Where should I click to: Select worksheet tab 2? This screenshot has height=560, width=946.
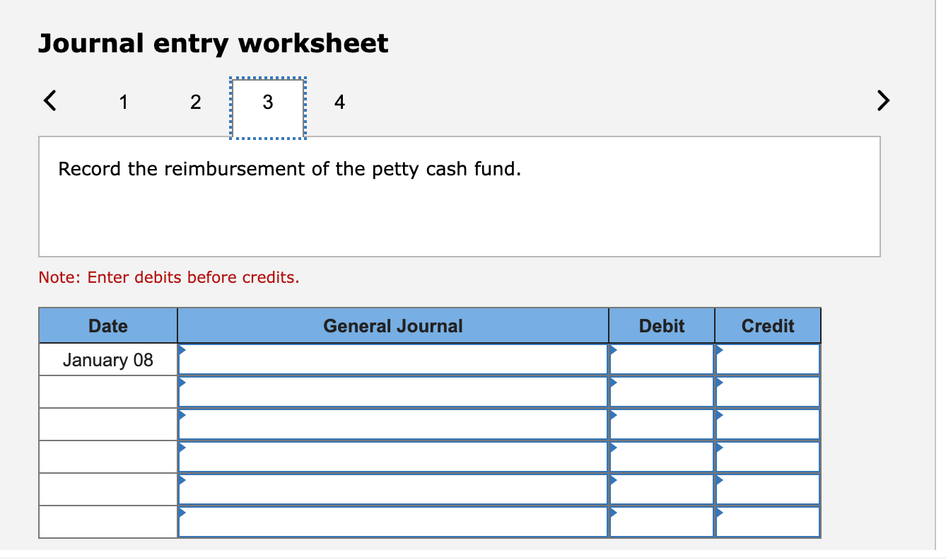point(195,102)
